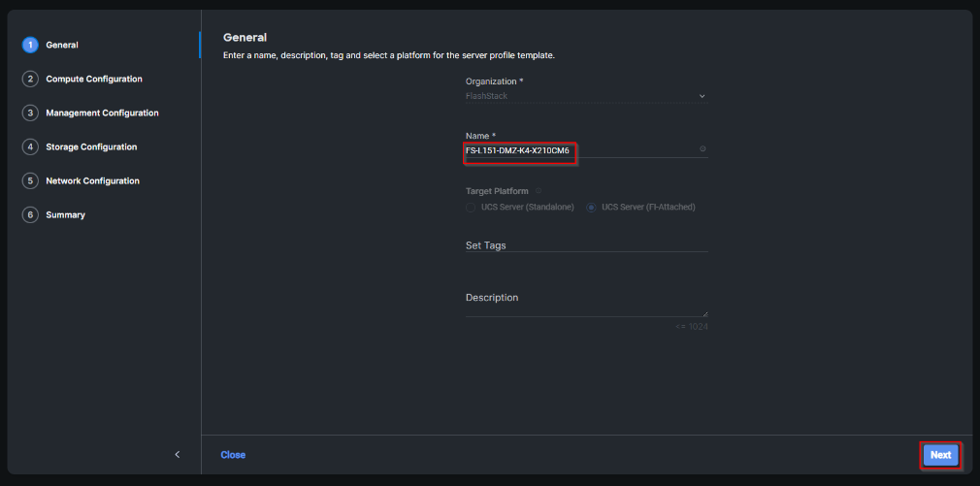Click the step 1 General circle icon
The image size is (980, 486).
click(30, 45)
